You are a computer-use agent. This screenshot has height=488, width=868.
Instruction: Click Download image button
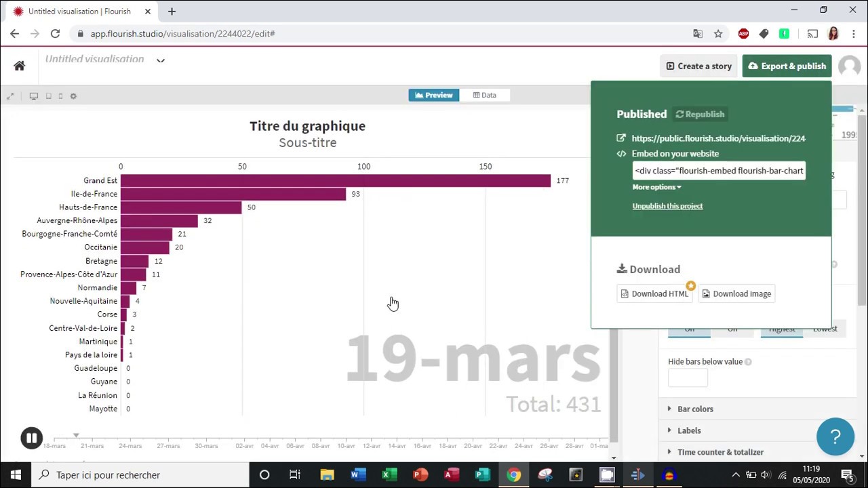click(736, 293)
